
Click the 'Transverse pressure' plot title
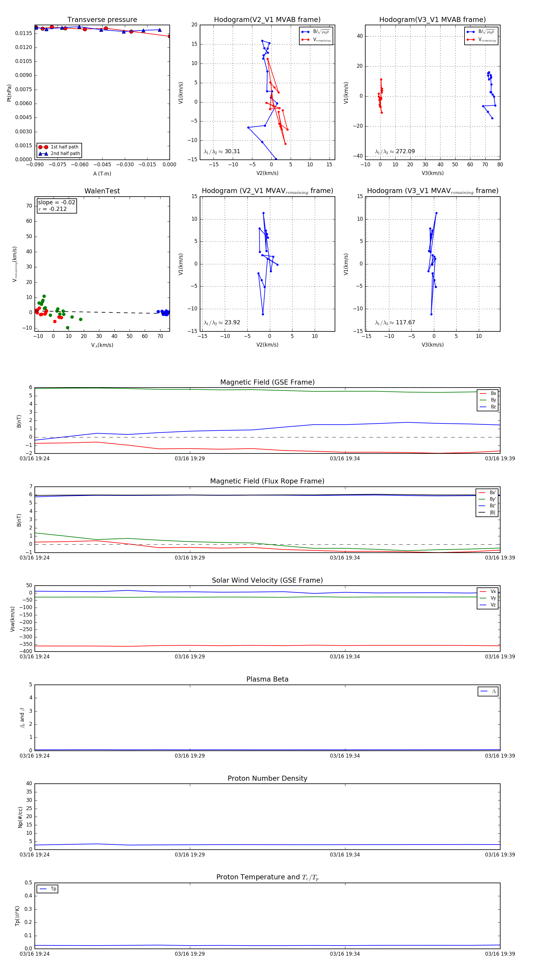click(102, 20)
